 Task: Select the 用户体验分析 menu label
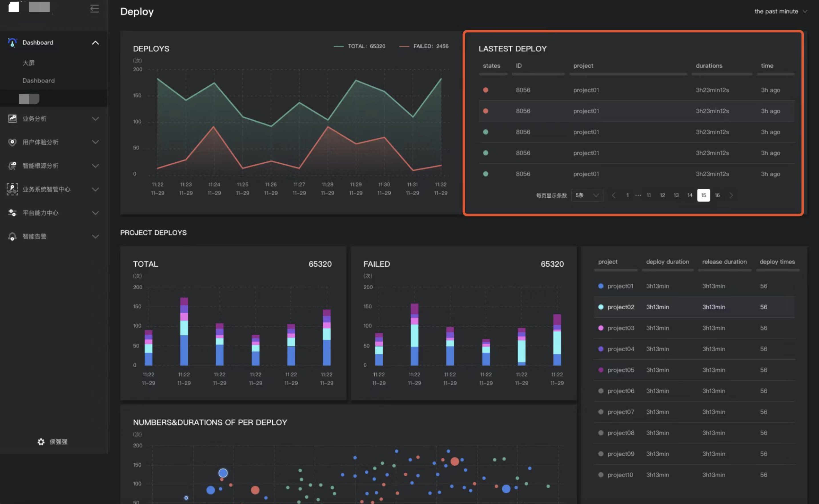[x=40, y=142]
